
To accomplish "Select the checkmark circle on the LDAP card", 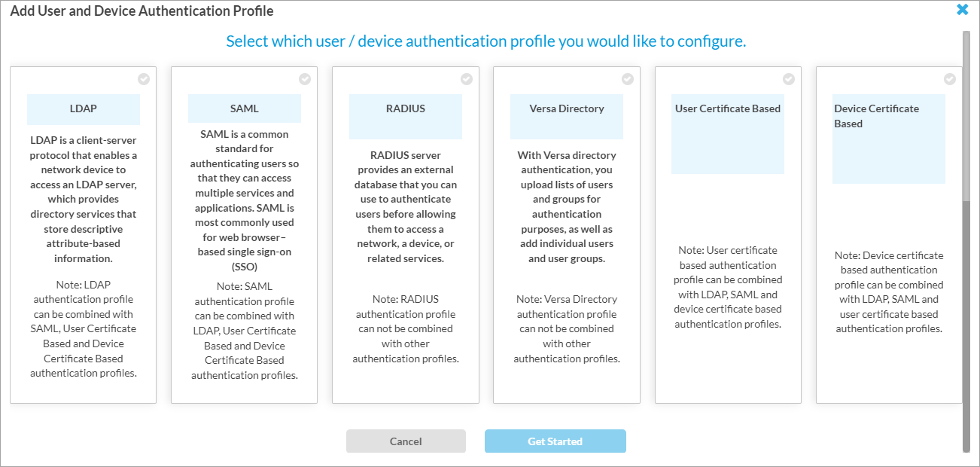I will [143, 78].
